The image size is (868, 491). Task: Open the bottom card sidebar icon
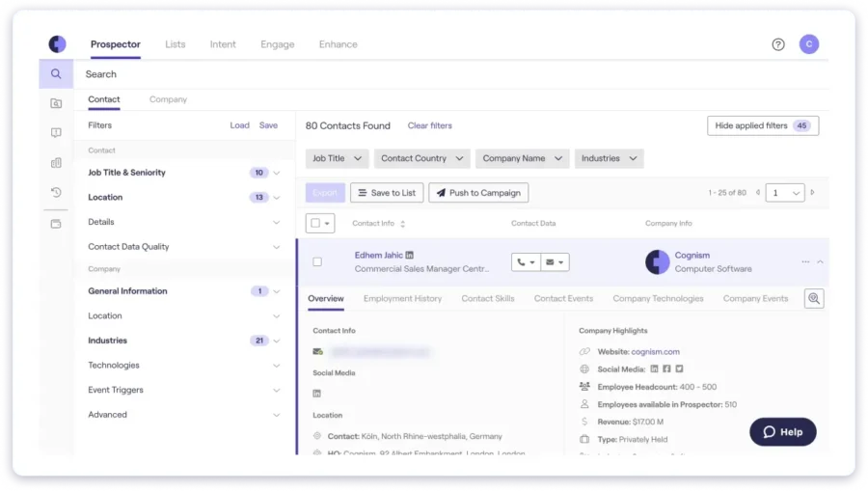pyautogui.click(x=56, y=224)
